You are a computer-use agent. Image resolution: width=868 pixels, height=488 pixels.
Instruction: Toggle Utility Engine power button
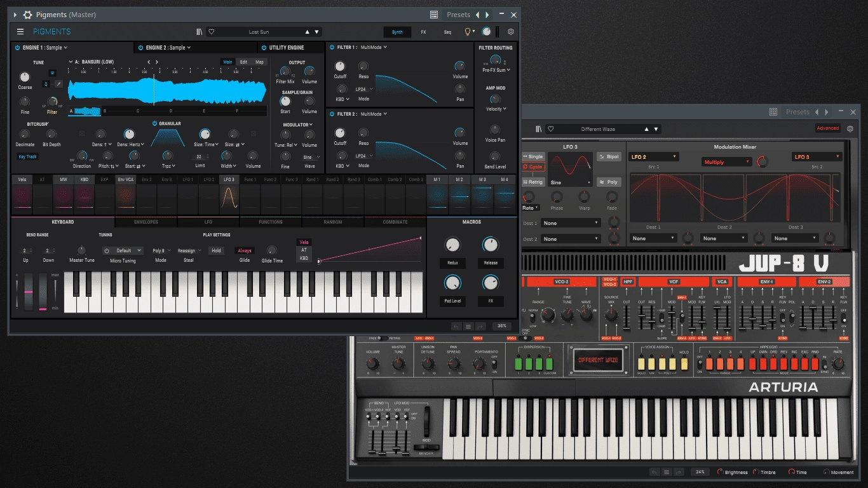264,48
